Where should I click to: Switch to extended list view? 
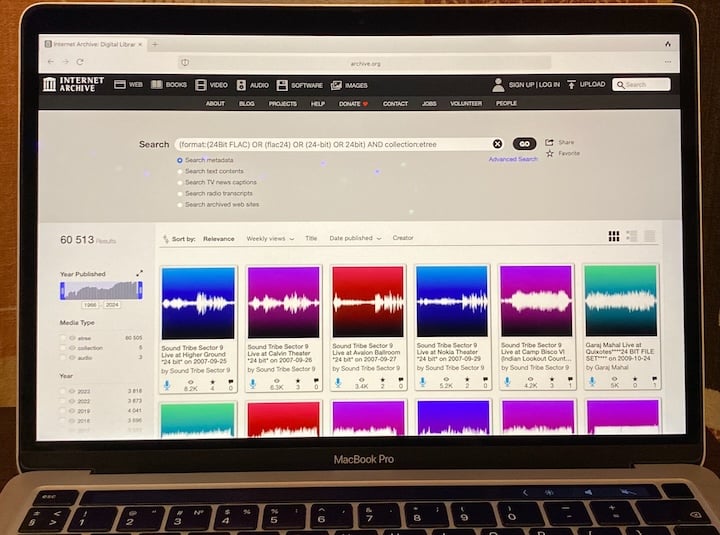pyautogui.click(x=632, y=236)
